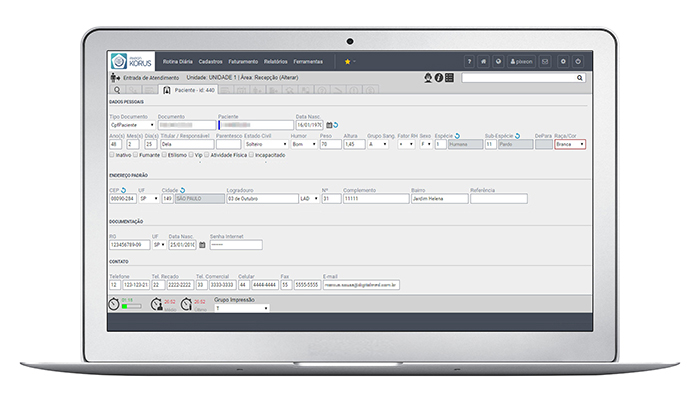Viewport: 700px width, 402px height.
Task: Click the globe icon in top bar
Action: click(499, 61)
